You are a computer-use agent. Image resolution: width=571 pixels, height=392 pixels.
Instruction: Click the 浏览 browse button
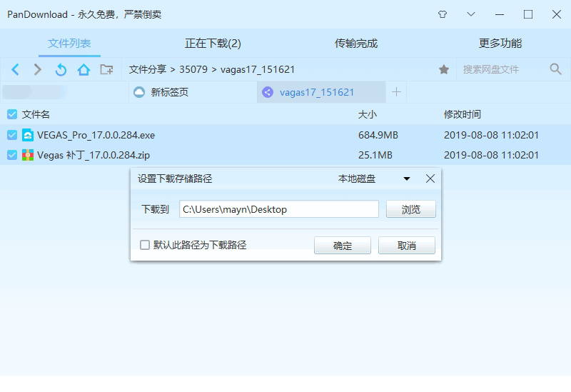[x=411, y=209]
